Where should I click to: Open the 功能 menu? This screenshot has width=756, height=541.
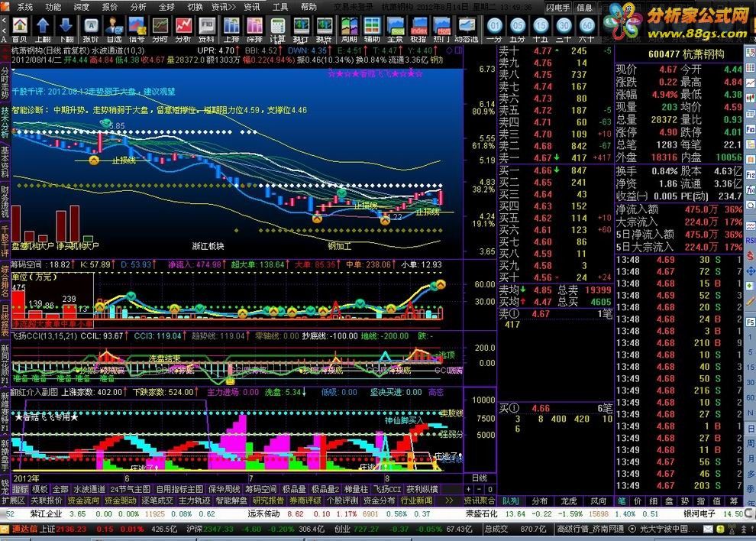click(x=53, y=7)
